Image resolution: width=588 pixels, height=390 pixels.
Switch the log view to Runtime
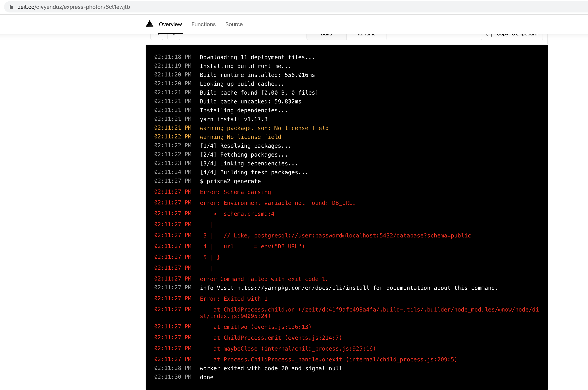[x=366, y=34]
